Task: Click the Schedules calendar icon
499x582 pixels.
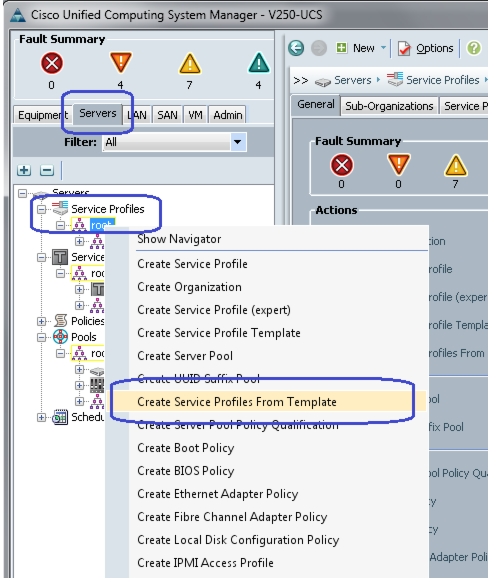Action: coord(60,417)
